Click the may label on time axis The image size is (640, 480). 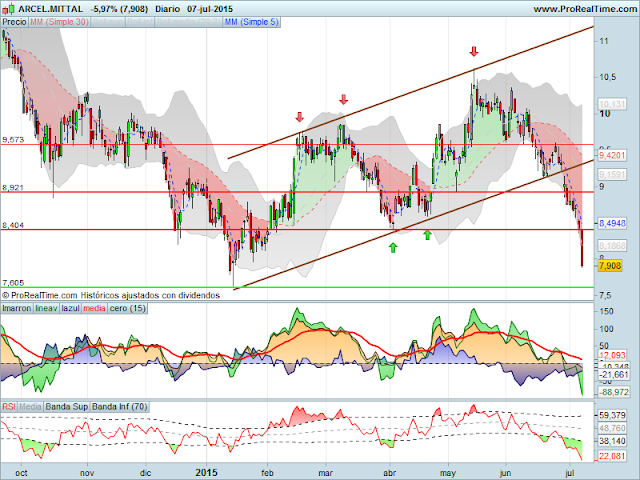tap(448, 473)
